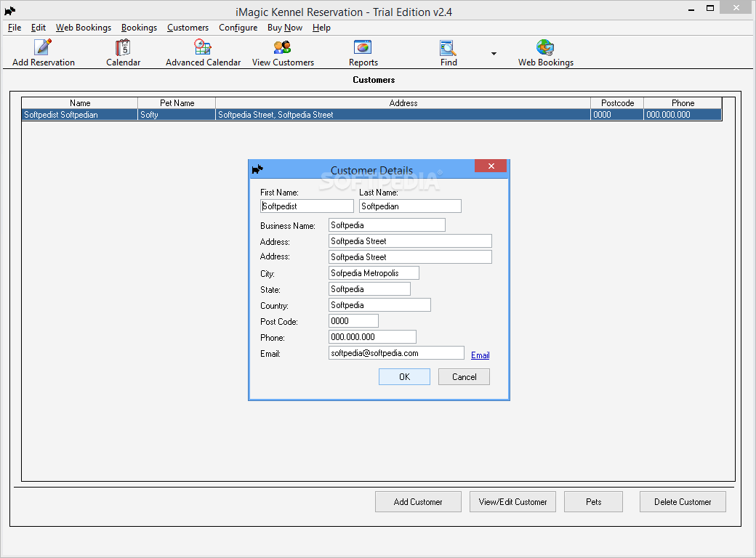Sort by the Phone column header
The height and width of the screenshot is (558, 756).
click(x=683, y=103)
